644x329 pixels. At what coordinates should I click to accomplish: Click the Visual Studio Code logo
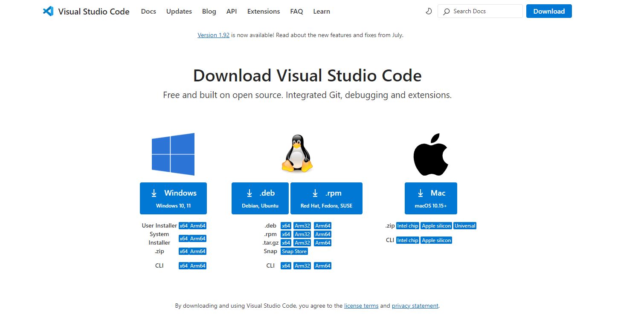48,11
